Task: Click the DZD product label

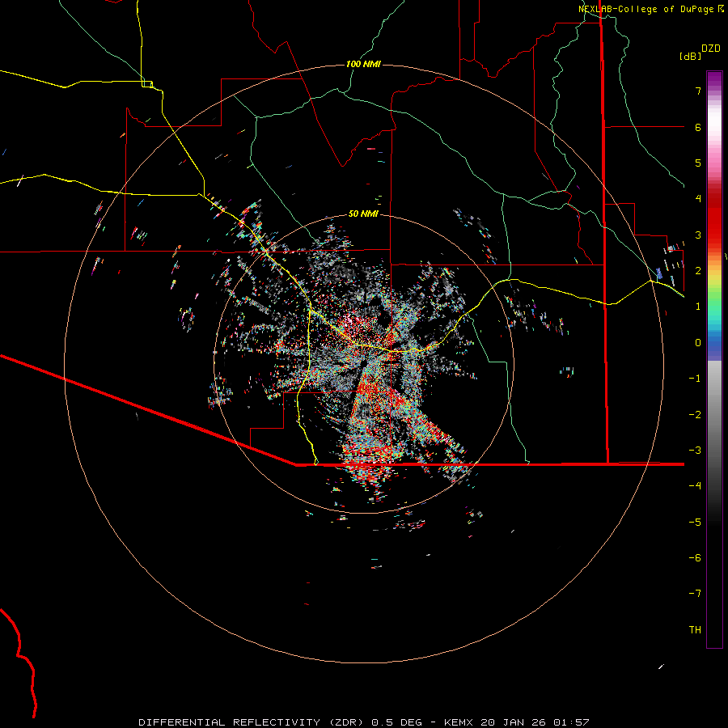Action: (711, 49)
